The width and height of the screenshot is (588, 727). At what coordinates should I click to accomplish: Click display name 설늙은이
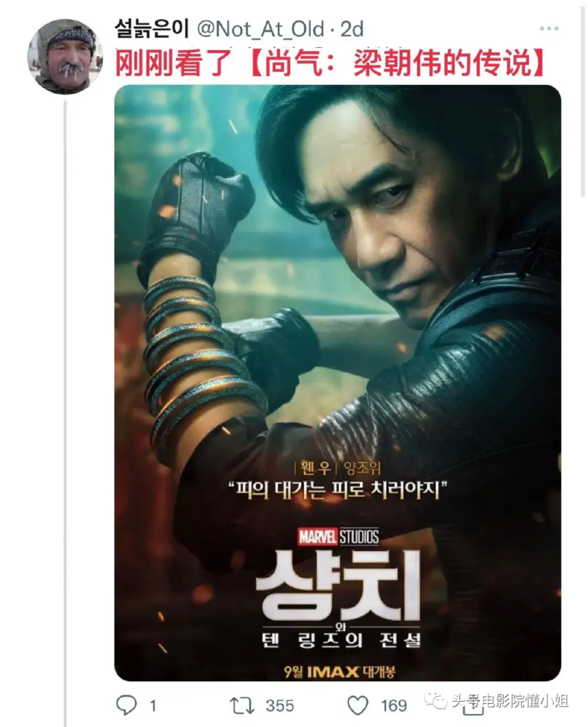point(152,29)
